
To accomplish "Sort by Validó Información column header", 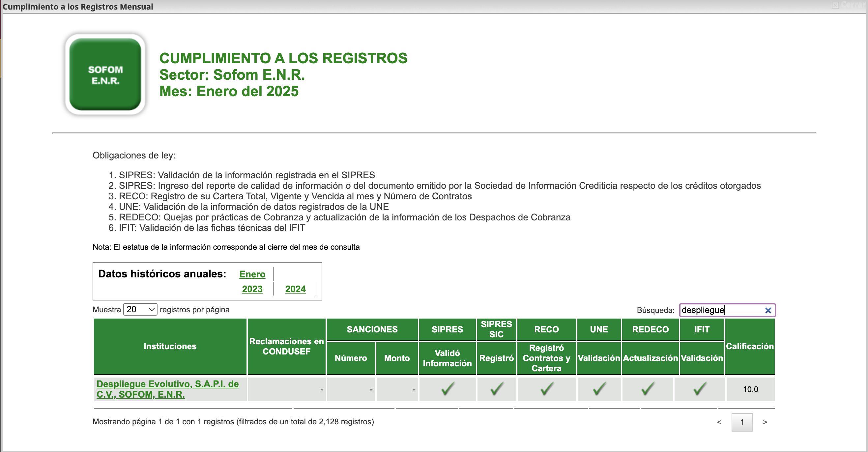I will [447, 358].
